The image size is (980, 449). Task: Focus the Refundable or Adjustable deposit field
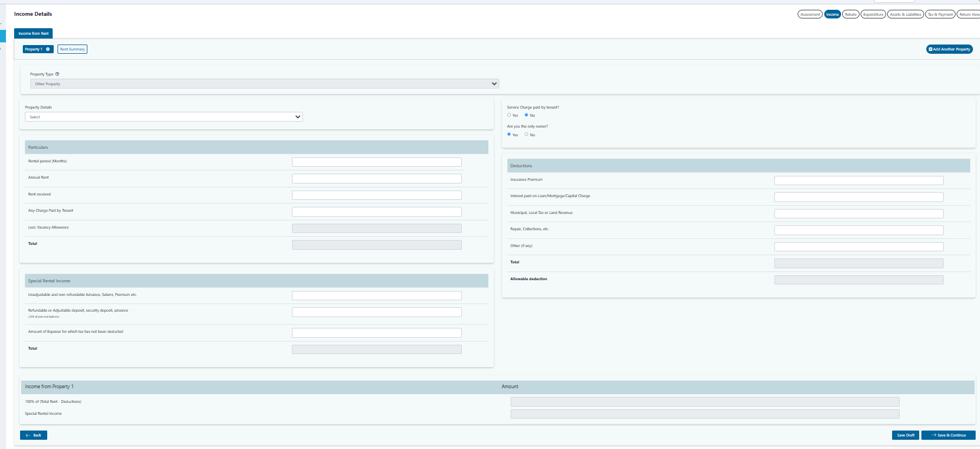pyautogui.click(x=377, y=312)
